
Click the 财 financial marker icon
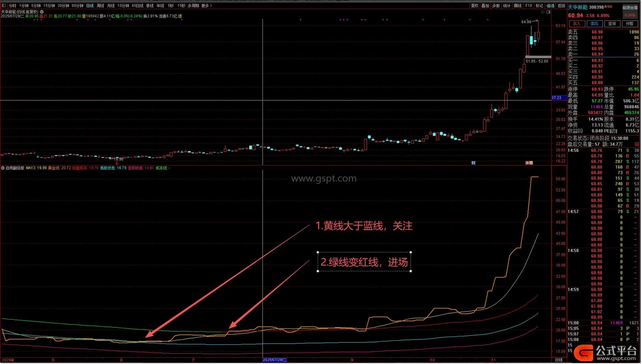(473, 163)
